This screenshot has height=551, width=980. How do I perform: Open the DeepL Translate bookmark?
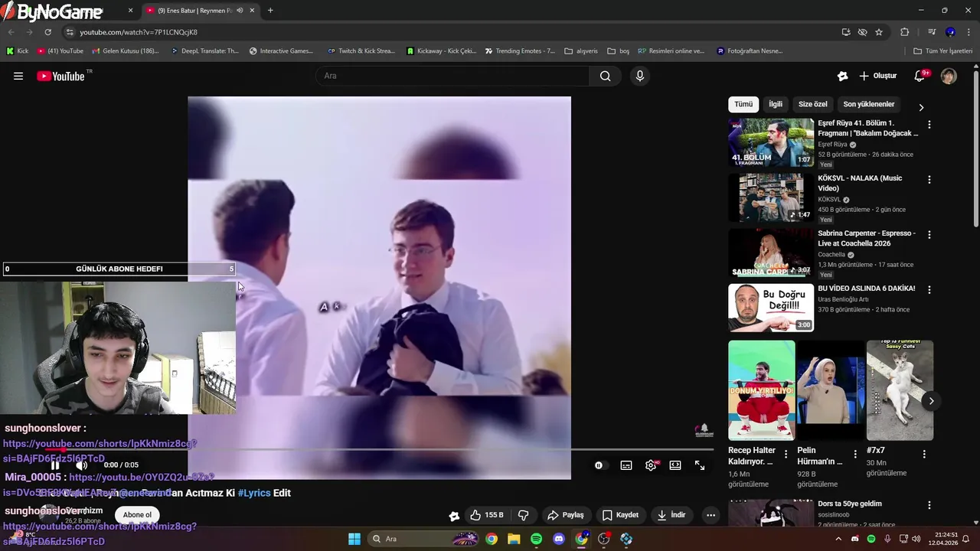204,51
